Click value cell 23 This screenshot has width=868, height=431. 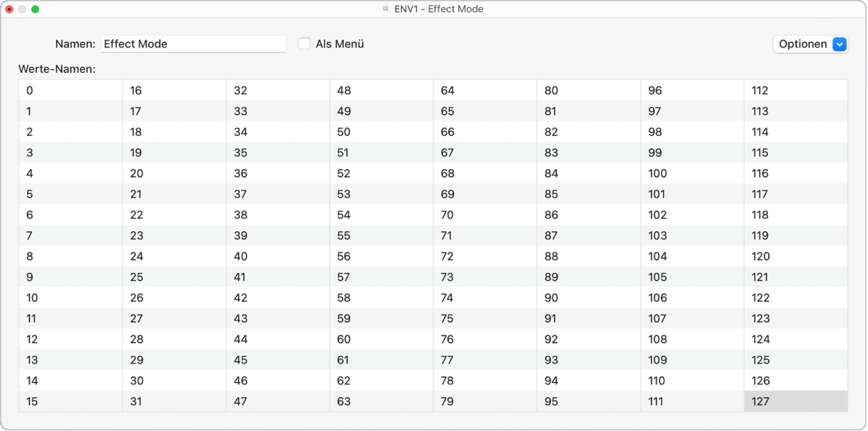174,235
